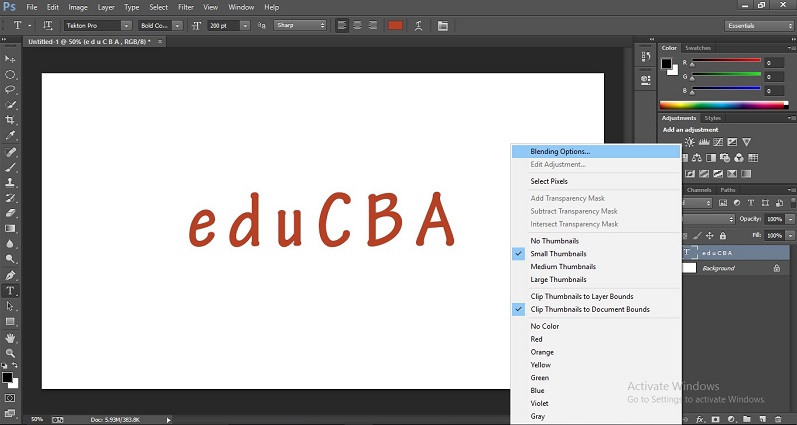Open the Filter menu
Image resolution: width=797 pixels, height=425 pixels.
point(186,7)
